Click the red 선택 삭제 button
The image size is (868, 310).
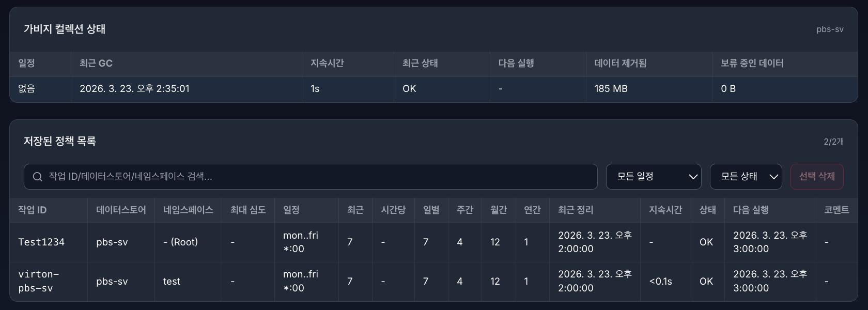coord(817,176)
